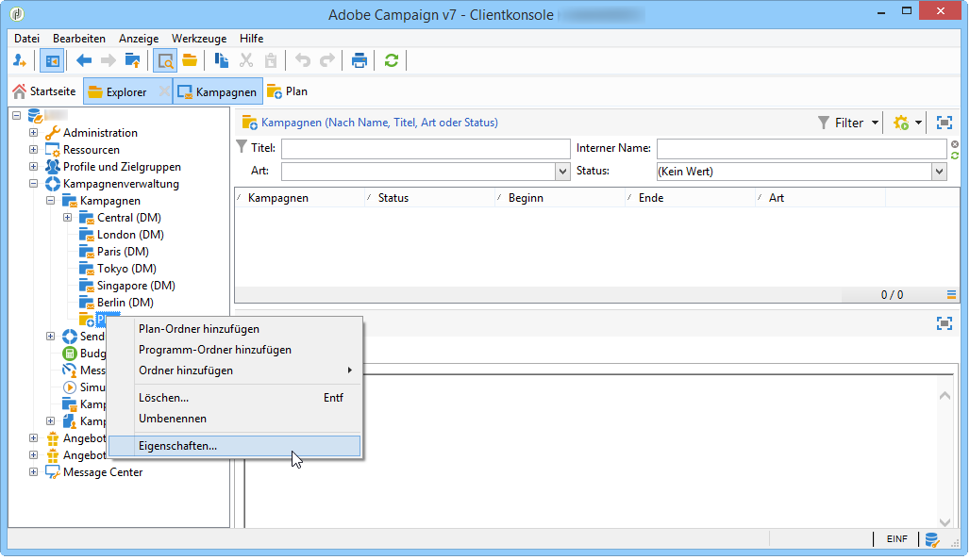
Task: Switch to the Kampagnen tab
Action: pos(217,91)
